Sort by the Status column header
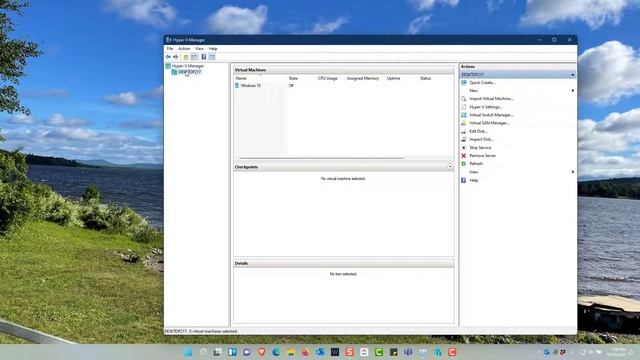 426,78
